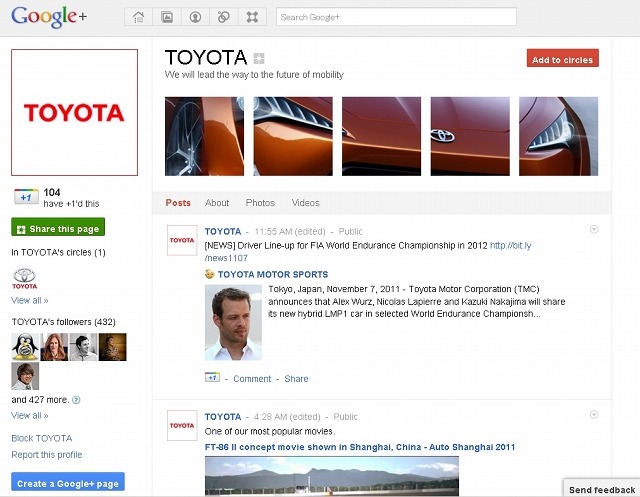
Task: Open the third banner photo of orange hood
Action: [381, 136]
